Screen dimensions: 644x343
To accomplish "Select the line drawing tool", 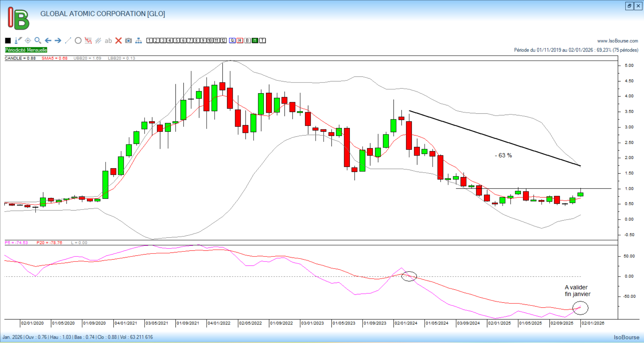I will click(68, 41).
